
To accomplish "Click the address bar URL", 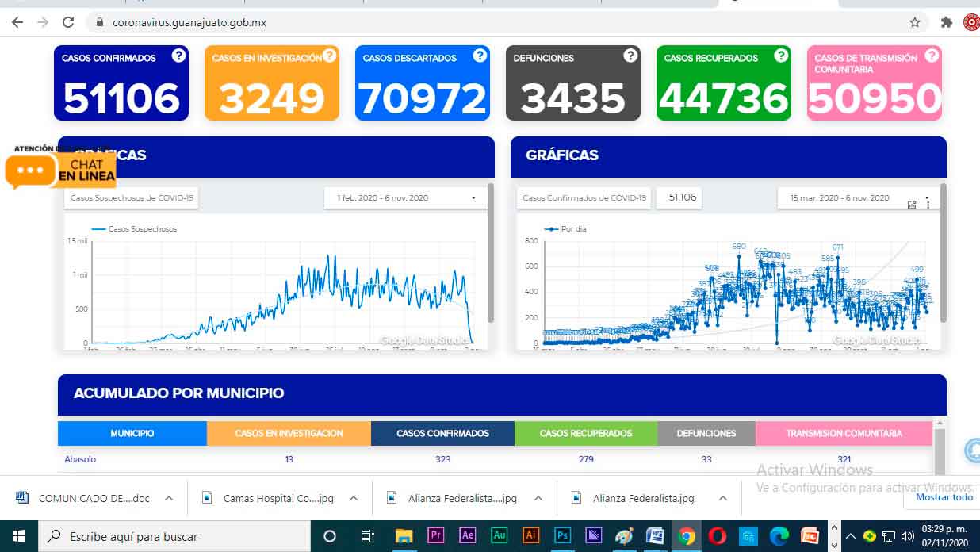I will tap(189, 22).
